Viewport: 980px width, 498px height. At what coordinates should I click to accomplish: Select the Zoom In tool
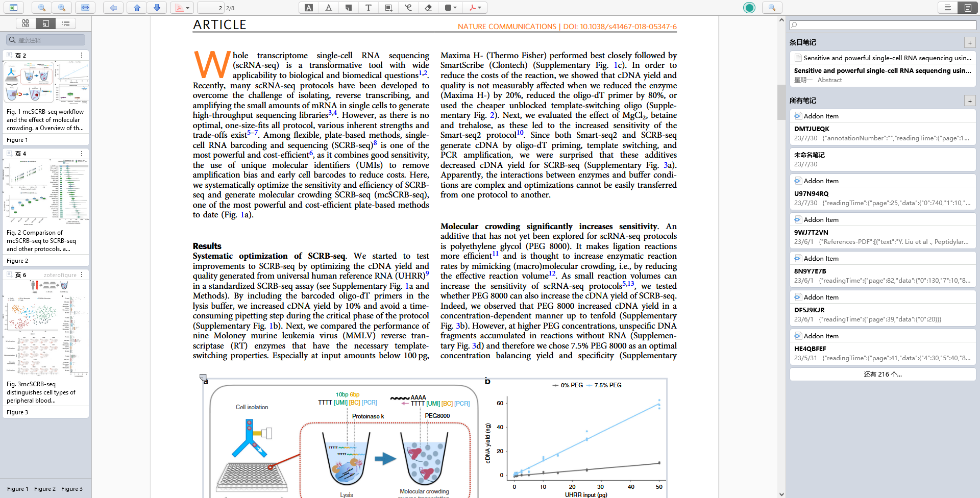[x=62, y=8]
